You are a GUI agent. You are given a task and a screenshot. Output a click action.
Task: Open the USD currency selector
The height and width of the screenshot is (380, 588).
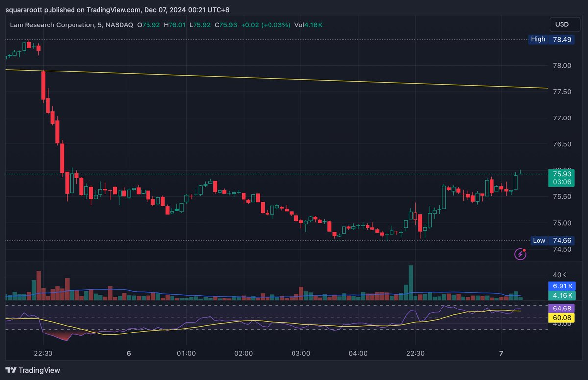(x=564, y=24)
